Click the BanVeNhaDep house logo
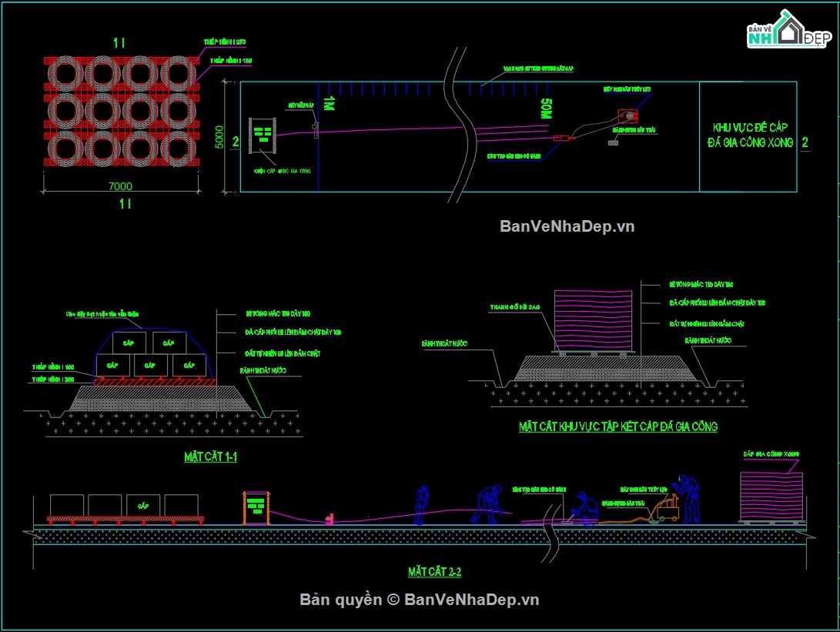 (789, 29)
